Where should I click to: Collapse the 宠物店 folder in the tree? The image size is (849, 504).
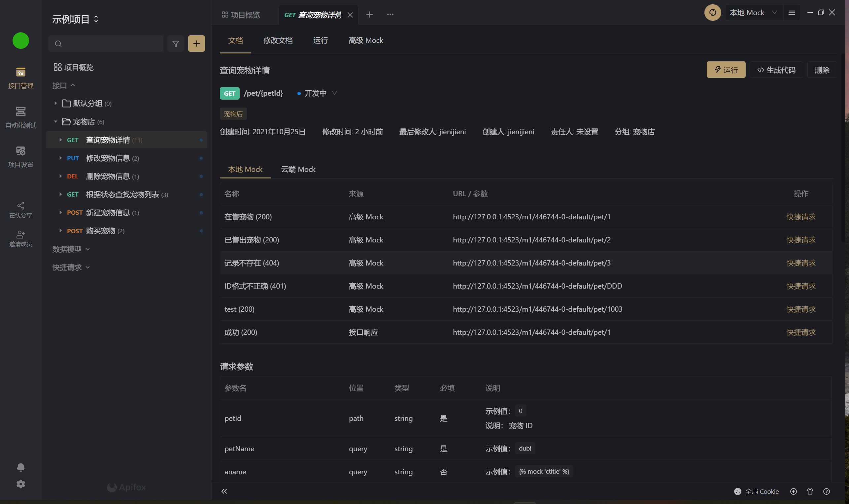(x=56, y=122)
